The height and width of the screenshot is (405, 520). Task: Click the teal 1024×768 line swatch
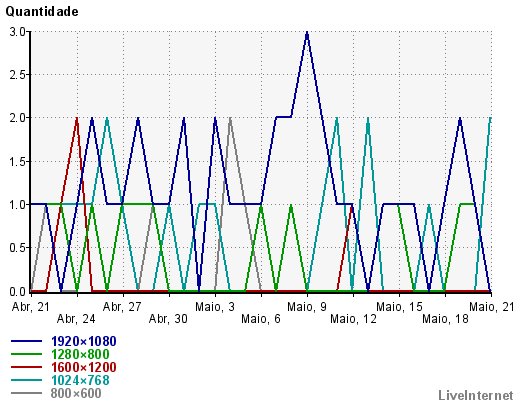26,380
